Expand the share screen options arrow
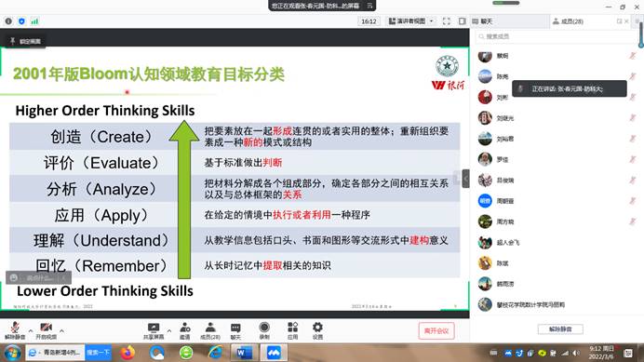 pos(168,330)
